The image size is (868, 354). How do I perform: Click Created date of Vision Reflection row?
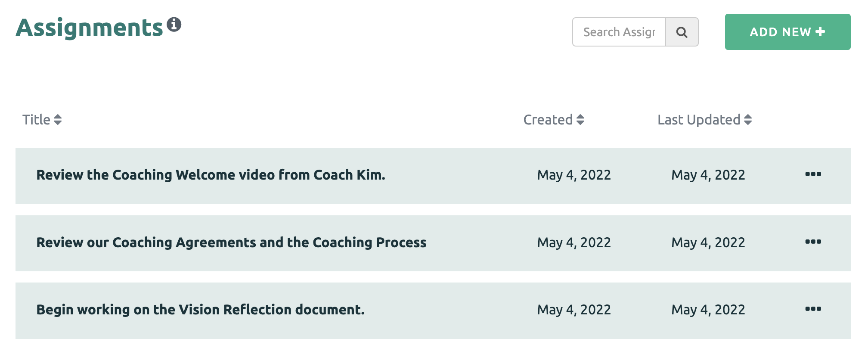pos(574,310)
